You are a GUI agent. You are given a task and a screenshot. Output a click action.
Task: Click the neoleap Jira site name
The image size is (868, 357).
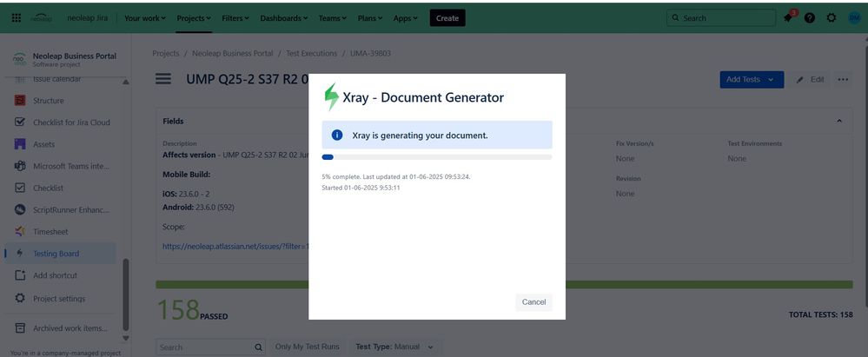(x=88, y=18)
